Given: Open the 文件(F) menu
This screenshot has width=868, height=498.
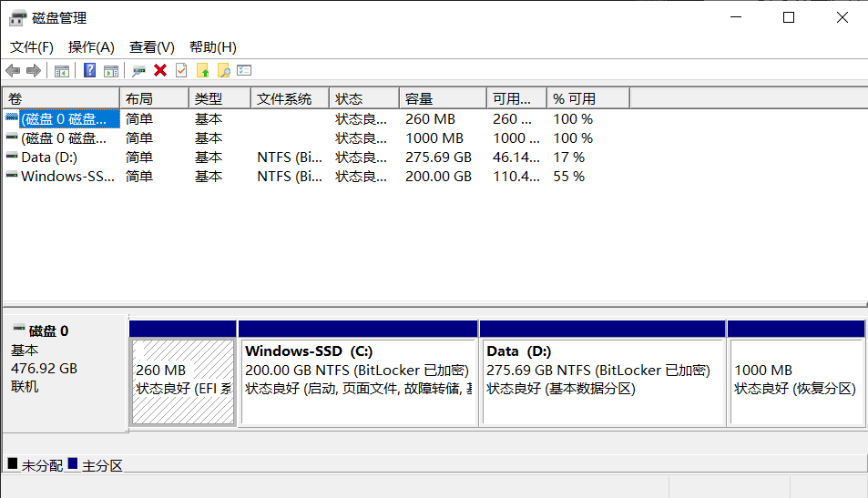Looking at the screenshot, I should (x=32, y=47).
